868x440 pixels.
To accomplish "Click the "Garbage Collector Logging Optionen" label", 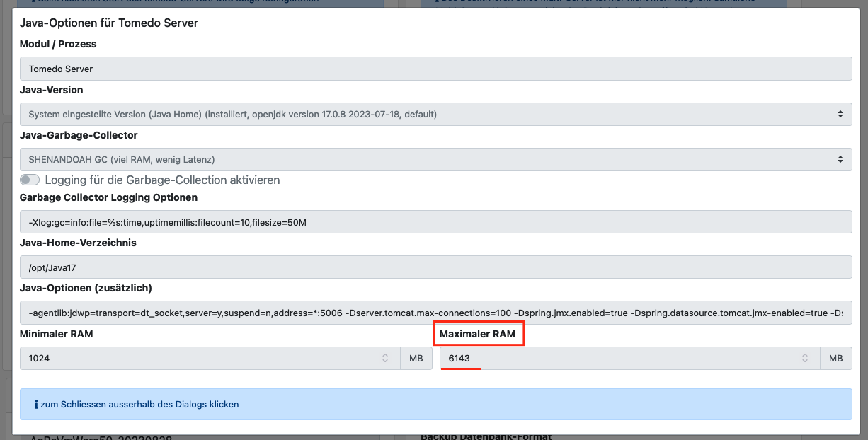I will coord(109,197).
